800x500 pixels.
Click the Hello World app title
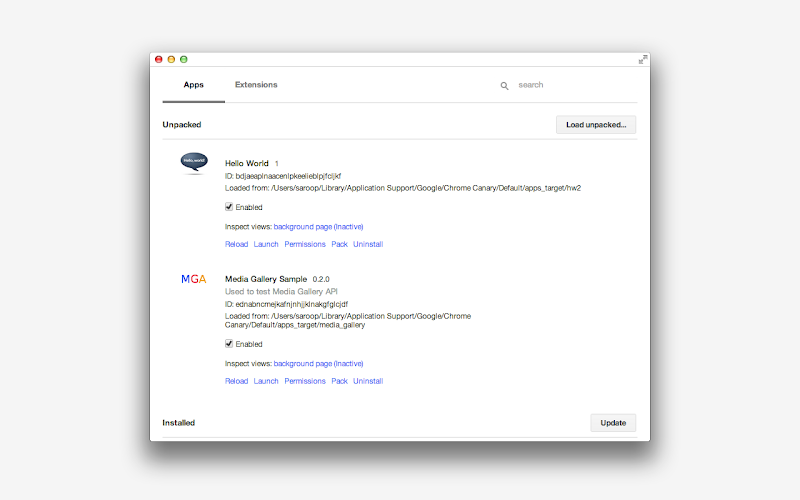click(246, 163)
